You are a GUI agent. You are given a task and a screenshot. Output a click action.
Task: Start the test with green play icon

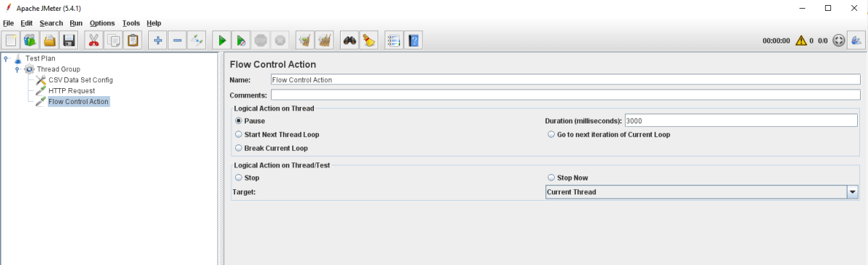pyautogui.click(x=222, y=40)
